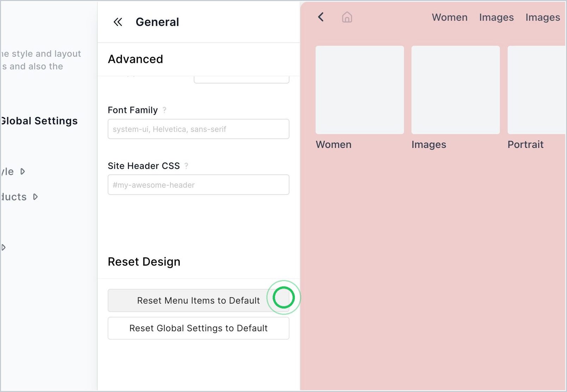Open the home icon in preview header
Image resolution: width=567 pixels, height=392 pixels.
(x=347, y=17)
